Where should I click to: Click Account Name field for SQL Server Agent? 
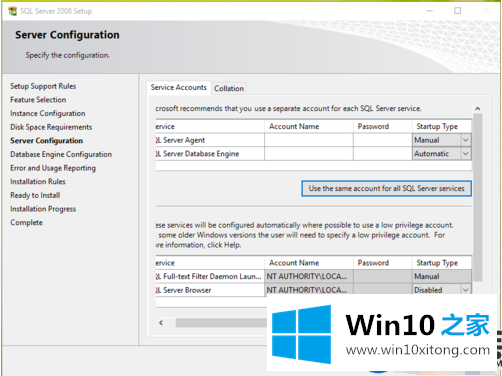[x=309, y=140]
